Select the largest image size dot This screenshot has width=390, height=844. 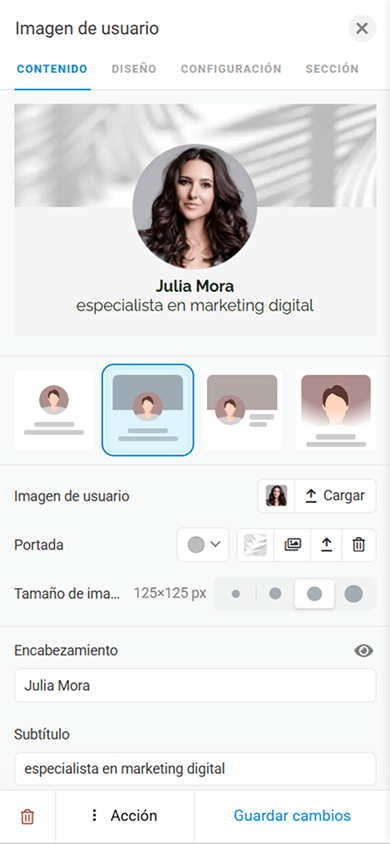[353, 594]
